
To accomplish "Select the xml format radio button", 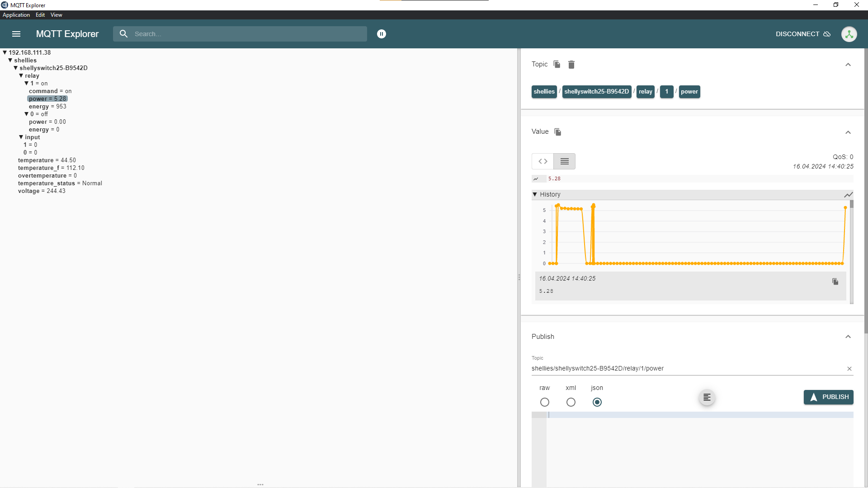I will (571, 402).
